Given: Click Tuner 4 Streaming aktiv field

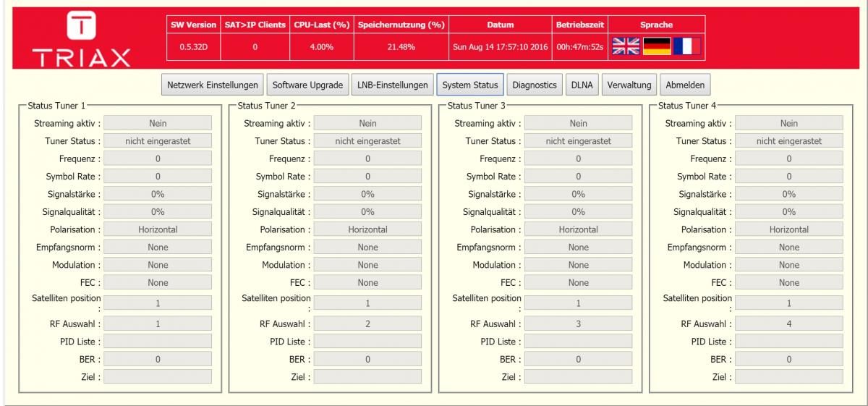Looking at the screenshot, I should [789, 124].
